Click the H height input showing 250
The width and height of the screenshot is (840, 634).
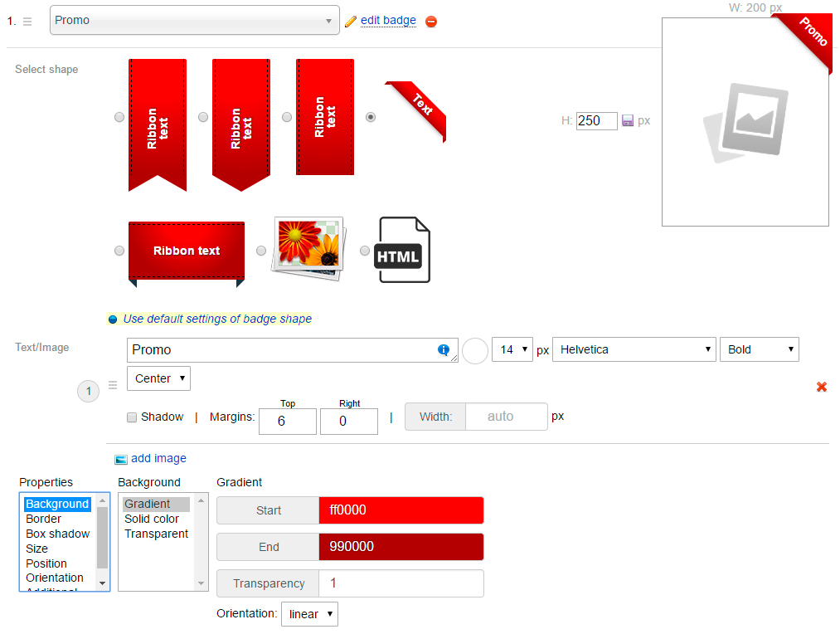597,120
